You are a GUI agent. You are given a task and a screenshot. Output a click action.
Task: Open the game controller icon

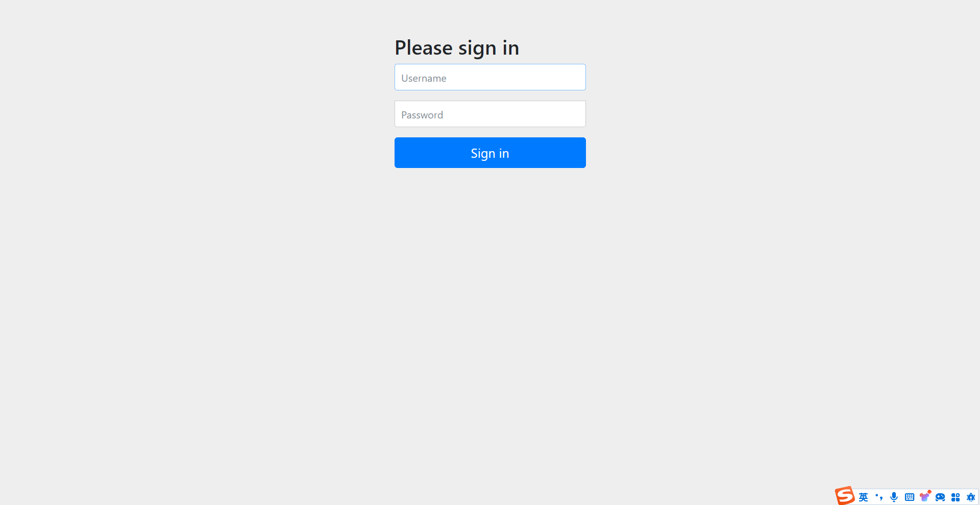pyautogui.click(x=940, y=497)
